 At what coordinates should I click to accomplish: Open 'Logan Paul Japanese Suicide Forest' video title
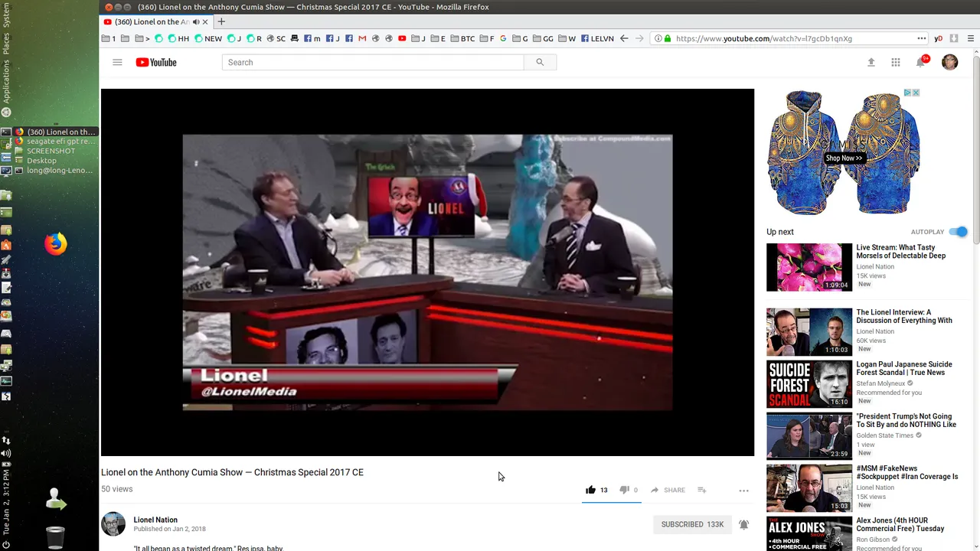click(904, 368)
